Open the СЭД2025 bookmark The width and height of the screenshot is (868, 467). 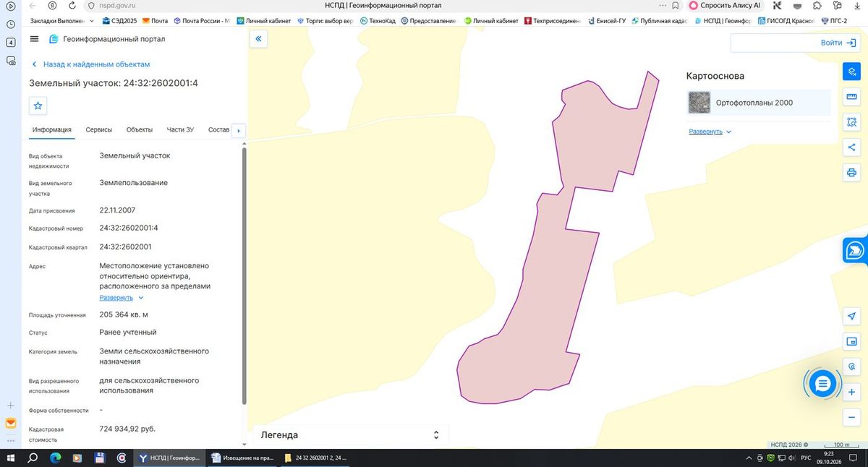click(119, 21)
